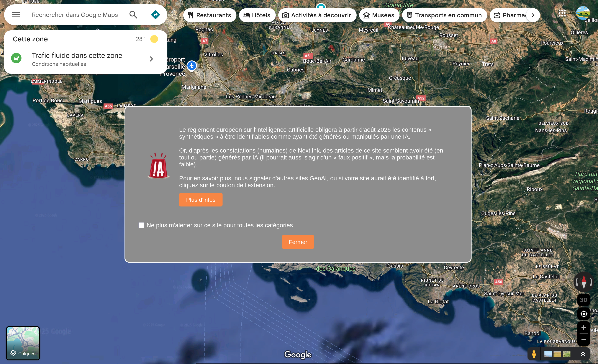
Task: Zoom out with the minus button
Action: (x=583, y=340)
